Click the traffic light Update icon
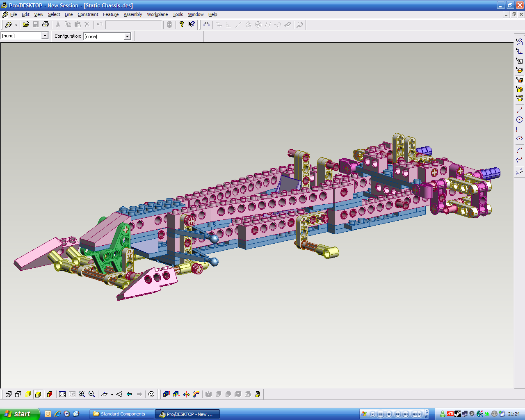Viewport: 525px width, 420px height. 169,25
